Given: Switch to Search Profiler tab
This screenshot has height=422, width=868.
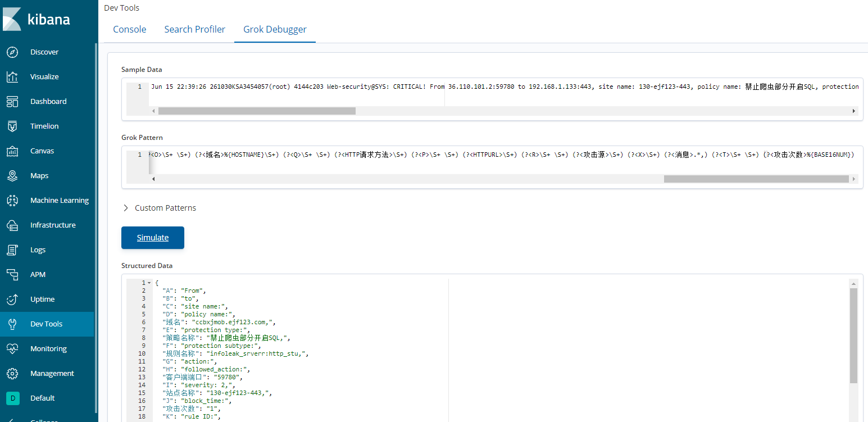Looking at the screenshot, I should [x=195, y=29].
